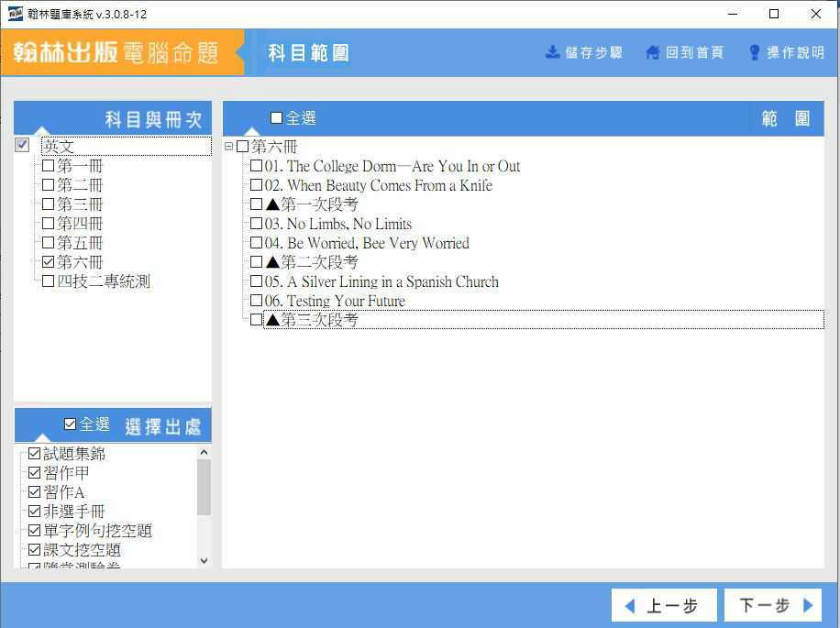The image size is (840, 628).
Task: Minimize the 翰林題庫系統 window
Action: [733, 14]
